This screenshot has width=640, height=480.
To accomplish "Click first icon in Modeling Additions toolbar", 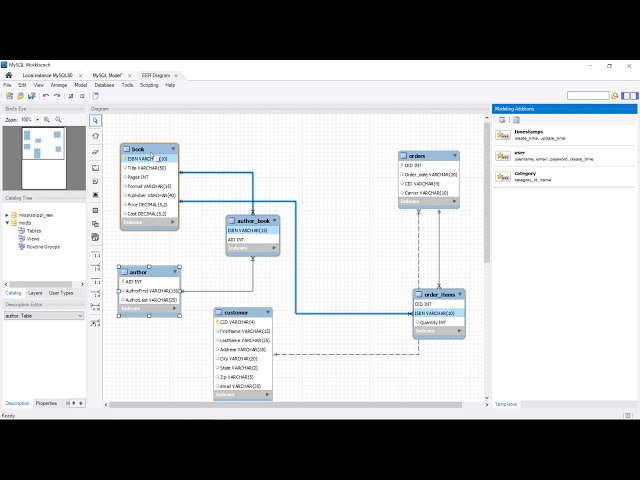I will pyautogui.click(x=502, y=120).
